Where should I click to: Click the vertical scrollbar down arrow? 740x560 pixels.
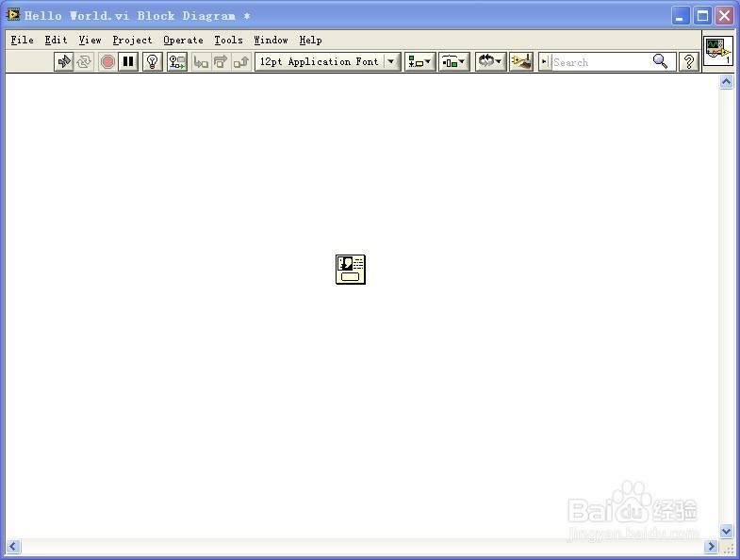[726, 531]
